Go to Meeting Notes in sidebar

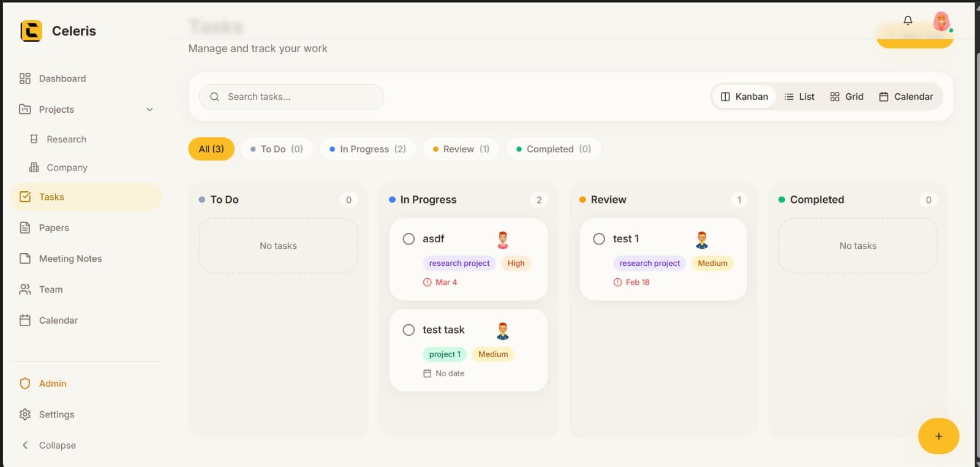(x=70, y=259)
